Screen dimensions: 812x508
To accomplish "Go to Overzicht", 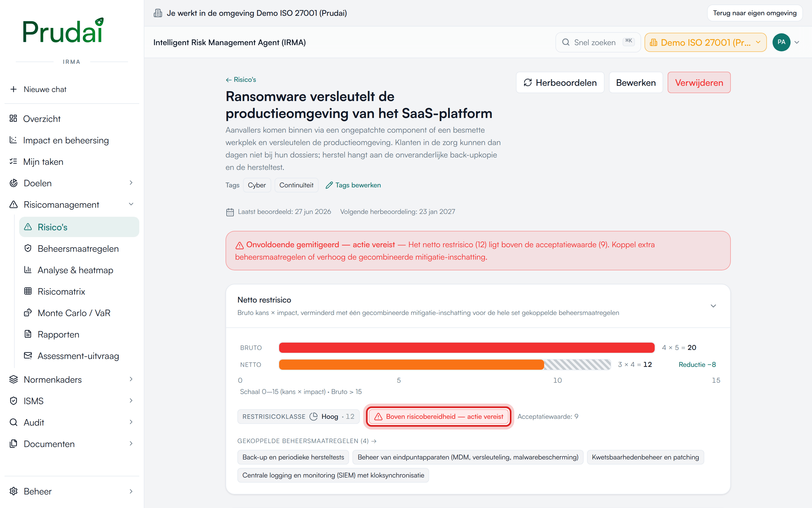I will pyautogui.click(x=72, y=119).
